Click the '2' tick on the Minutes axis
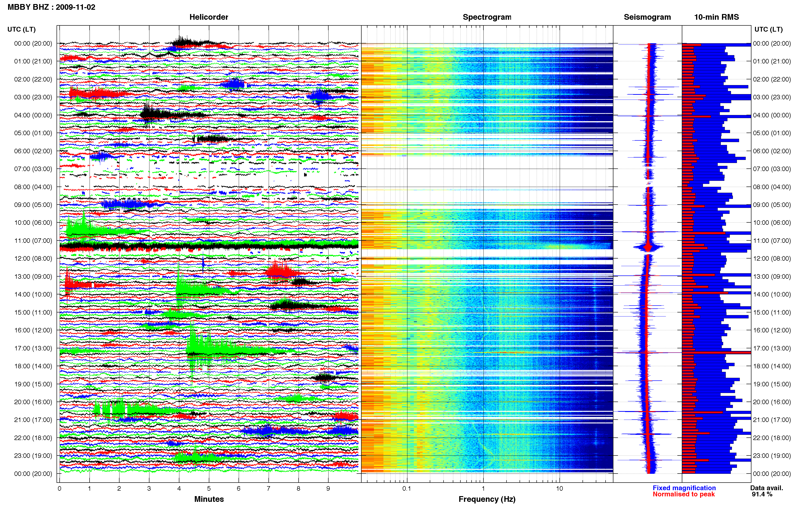 pos(119,489)
